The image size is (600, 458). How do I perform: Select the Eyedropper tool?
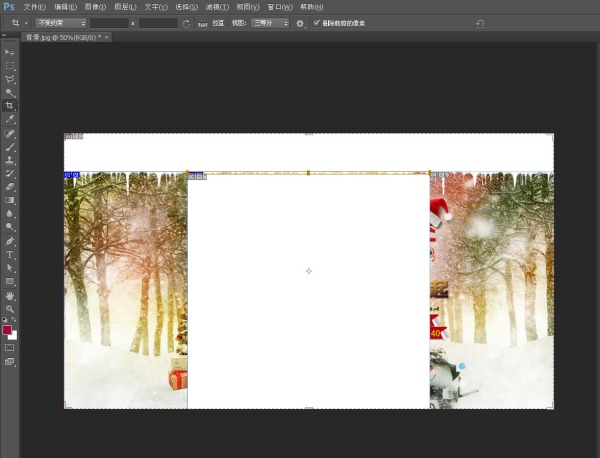point(10,119)
